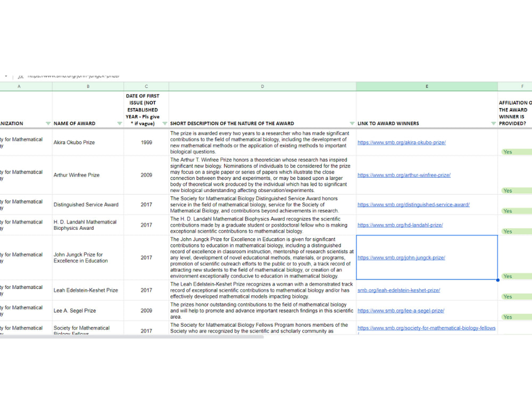Select the Lee Segel prizes description cell
The height and width of the screenshot is (399, 532).
tap(262, 311)
